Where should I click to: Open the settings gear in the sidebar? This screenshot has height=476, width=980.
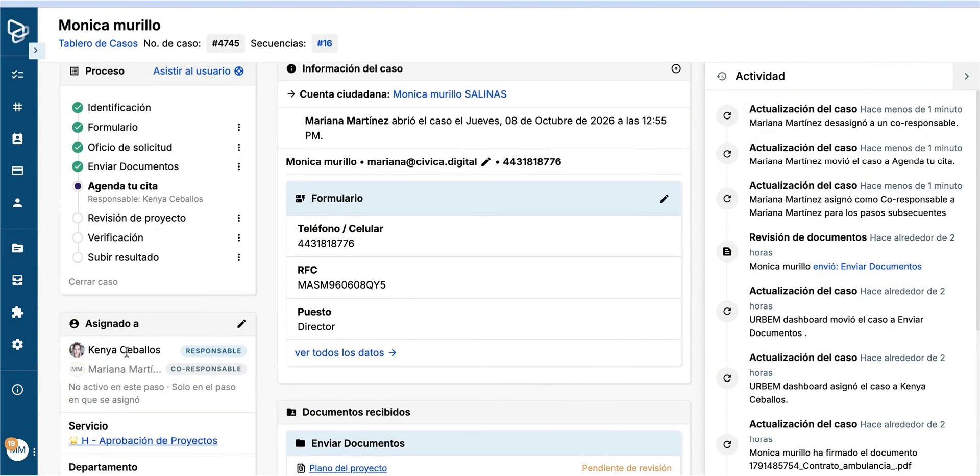17,344
